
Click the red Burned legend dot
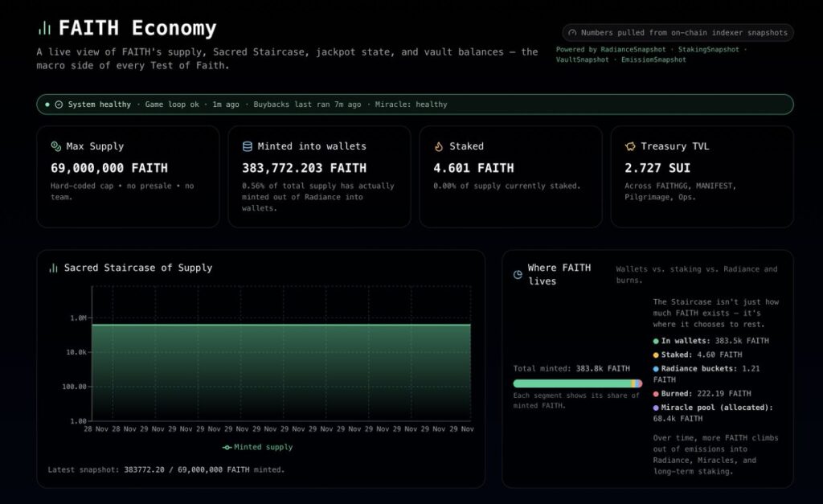click(x=656, y=394)
